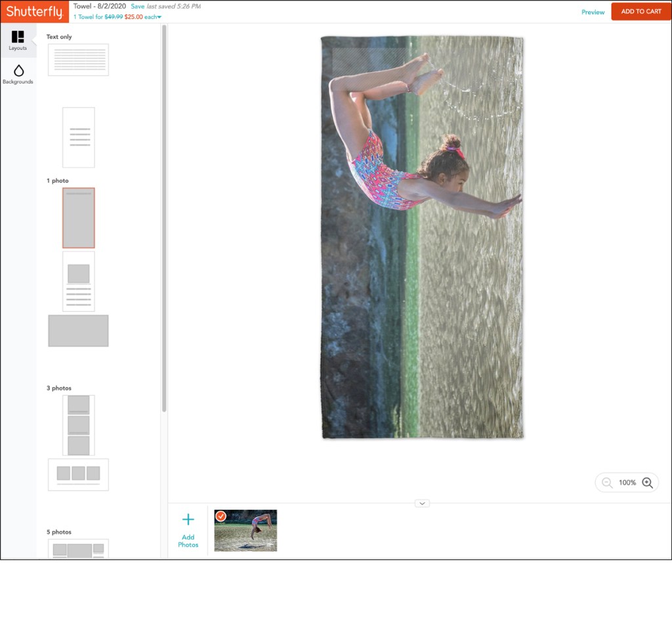Select the one photo horizontal layout
This screenshot has height=620, width=672.
pyautogui.click(x=78, y=330)
